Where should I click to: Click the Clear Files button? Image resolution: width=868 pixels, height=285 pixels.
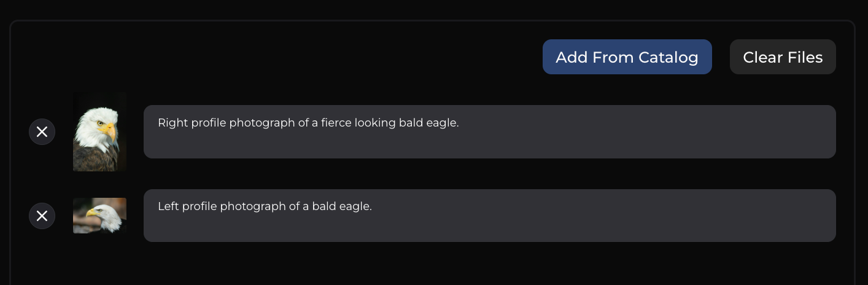pos(783,57)
